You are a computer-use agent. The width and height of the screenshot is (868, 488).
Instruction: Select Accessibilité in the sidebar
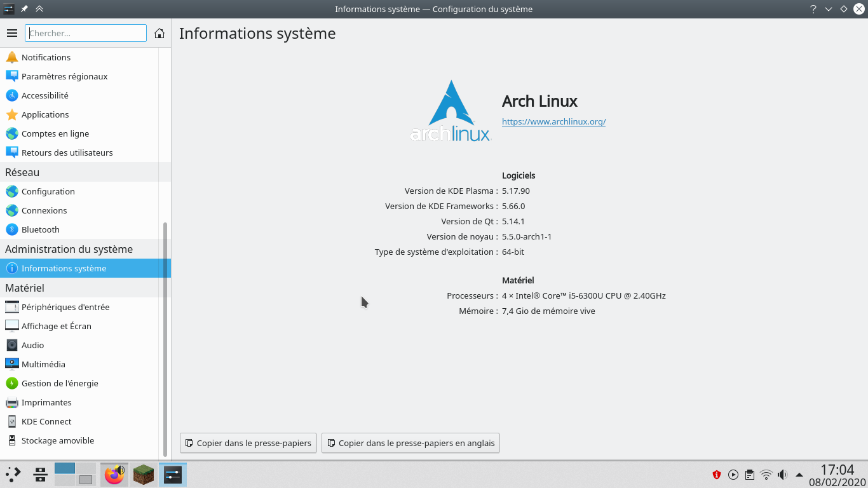pyautogui.click(x=79, y=95)
